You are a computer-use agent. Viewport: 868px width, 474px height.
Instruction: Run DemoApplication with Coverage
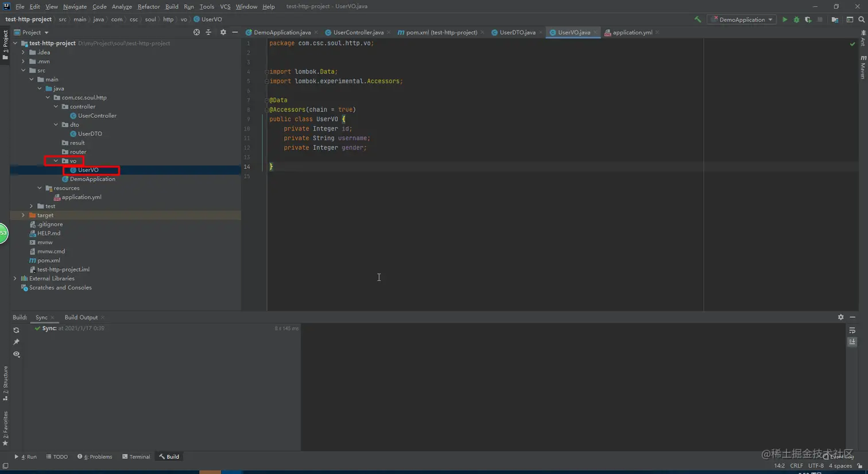point(808,20)
